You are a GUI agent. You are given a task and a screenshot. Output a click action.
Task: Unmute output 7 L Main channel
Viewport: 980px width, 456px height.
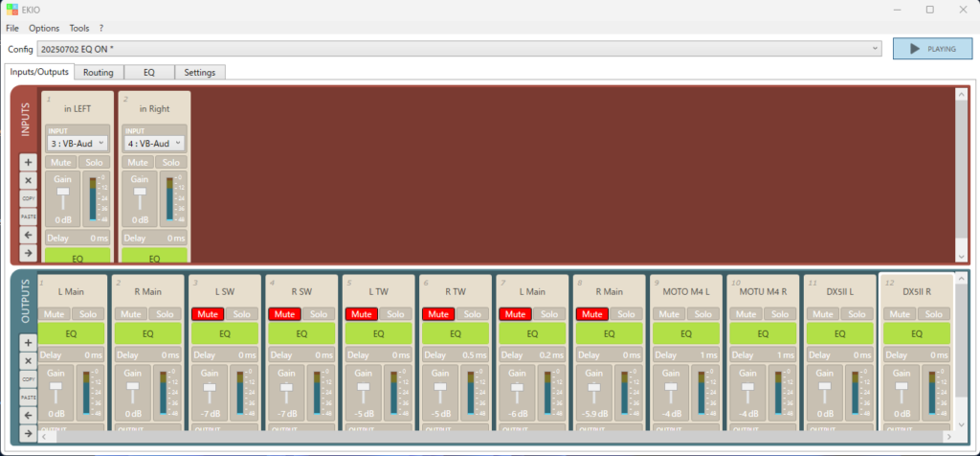click(x=515, y=314)
